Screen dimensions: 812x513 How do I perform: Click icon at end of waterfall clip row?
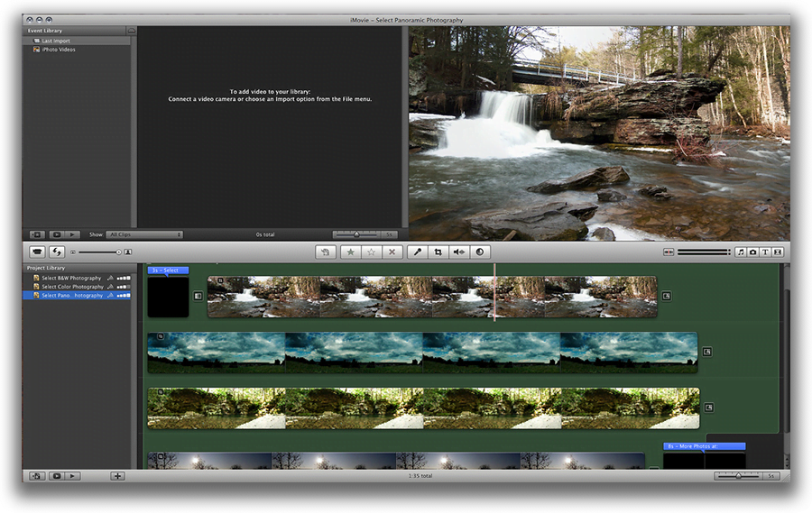point(667,296)
